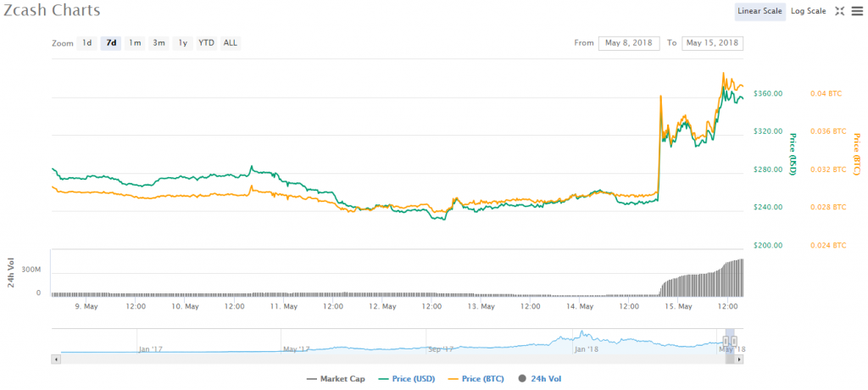
Task: Toggle fullscreen chart view icon
Action: tap(839, 11)
